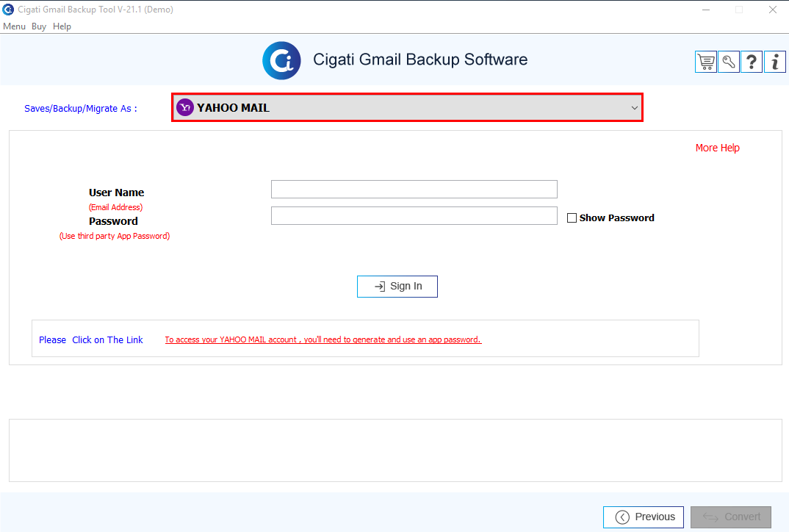Open the Help menu
Viewport: 789px width, 532px height.
coord(62,26)
